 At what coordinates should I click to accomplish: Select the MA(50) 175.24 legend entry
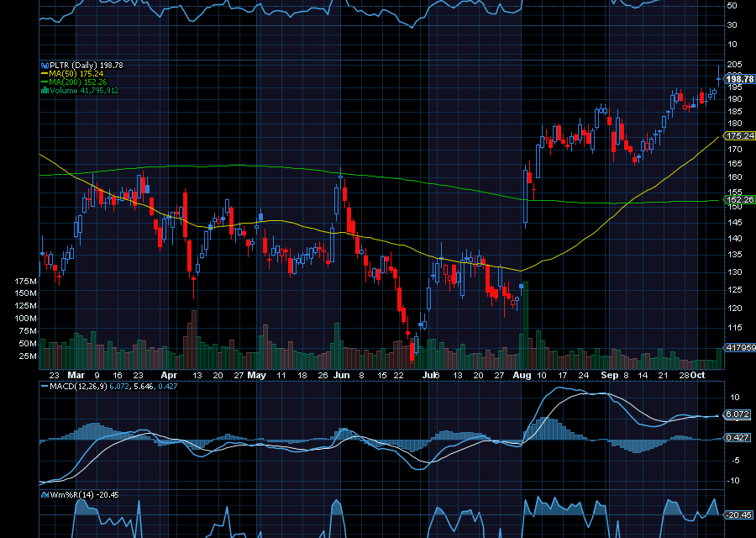pos(76,74)
